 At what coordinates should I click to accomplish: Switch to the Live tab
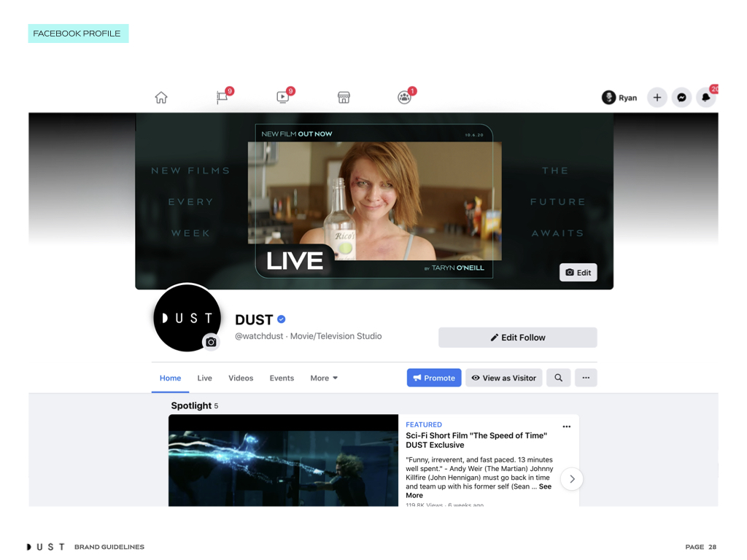[x=205, y=378]
